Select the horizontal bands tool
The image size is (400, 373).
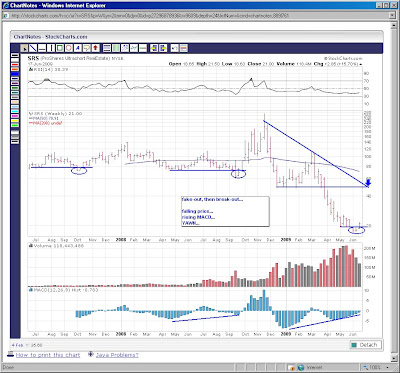[x=107, y=48]
